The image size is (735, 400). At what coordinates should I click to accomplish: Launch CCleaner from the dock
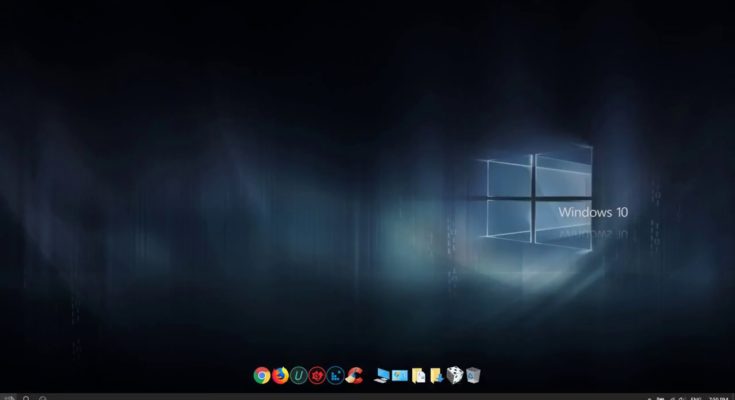point(354,376)
